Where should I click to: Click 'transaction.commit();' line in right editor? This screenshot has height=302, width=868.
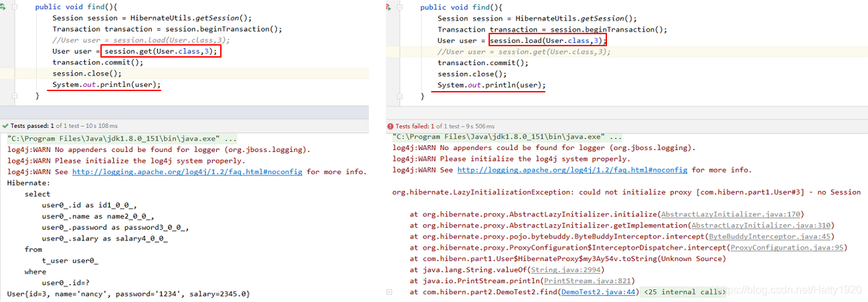(x=483, y=63)
